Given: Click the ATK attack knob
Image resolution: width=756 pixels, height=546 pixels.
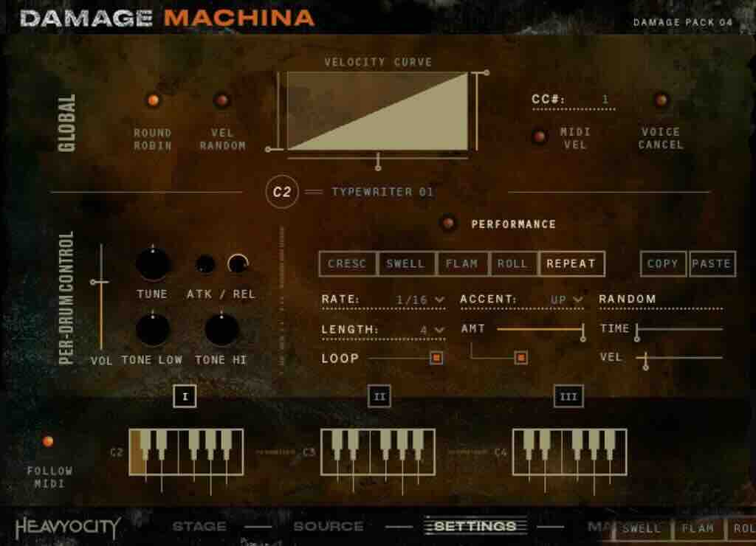Looking at the screenshot, I should pos(205,264).
